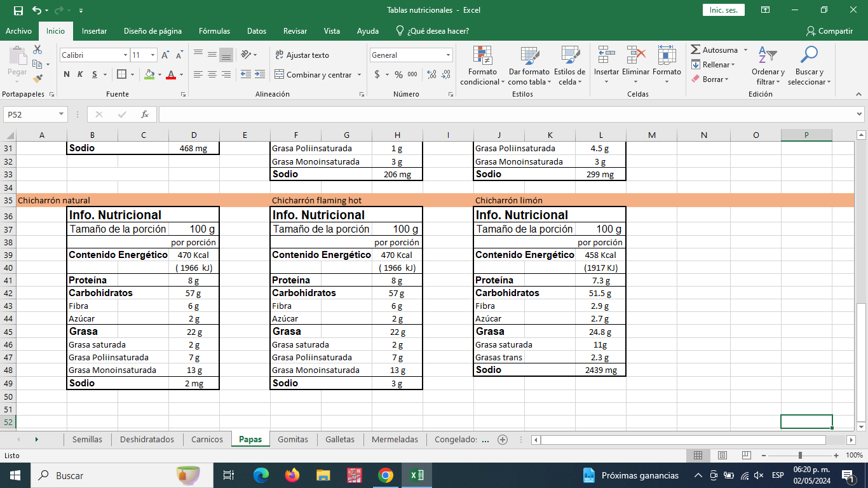The image size is (868, 488).
Task: Align text to top of cell
Action: click(x=198, y=55)
